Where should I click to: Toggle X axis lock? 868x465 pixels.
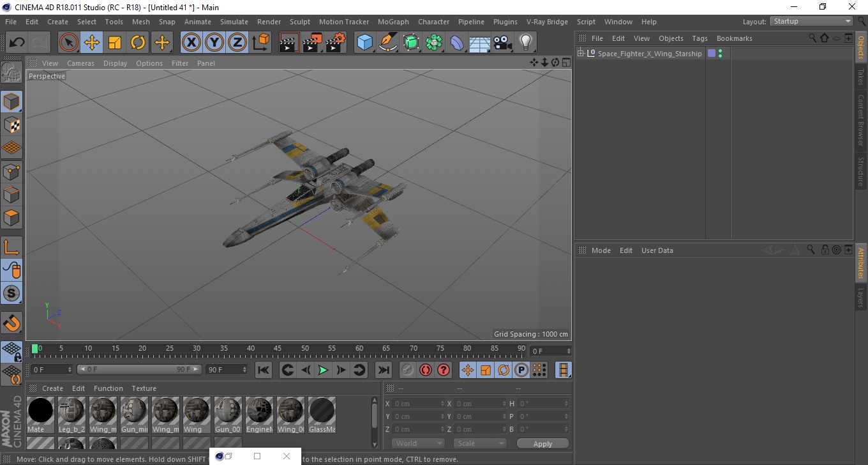click(191, 43)
